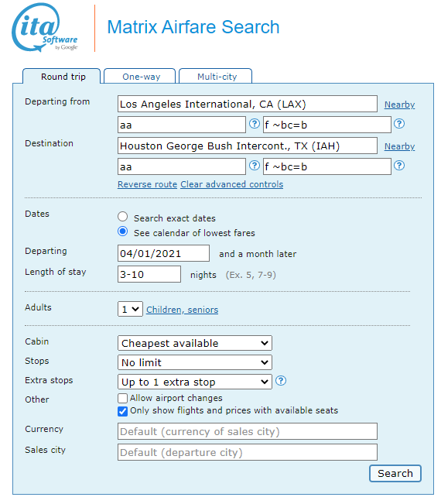Click the Length of stay input field

[149, 274]
